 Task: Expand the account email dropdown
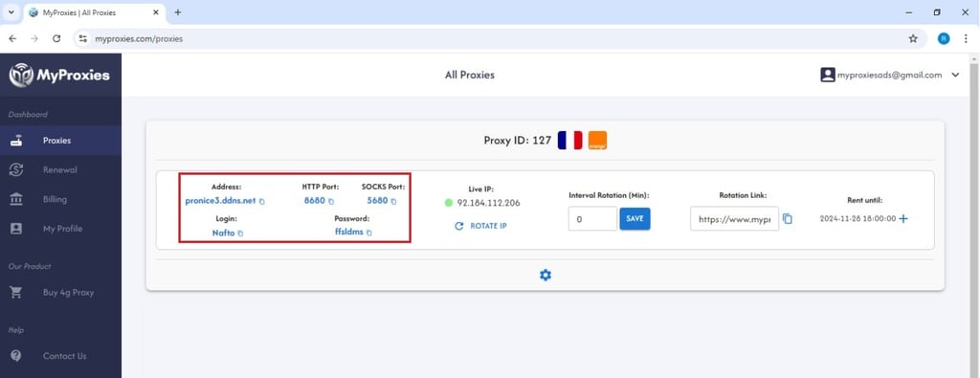click(x=955, y=75)
